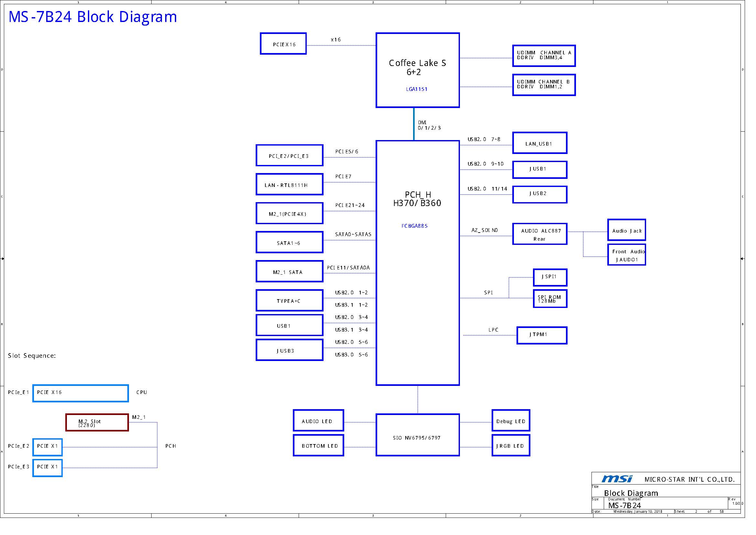Click the "PCIE X1" box beside PCIe_E3

[x=48, y=468]
